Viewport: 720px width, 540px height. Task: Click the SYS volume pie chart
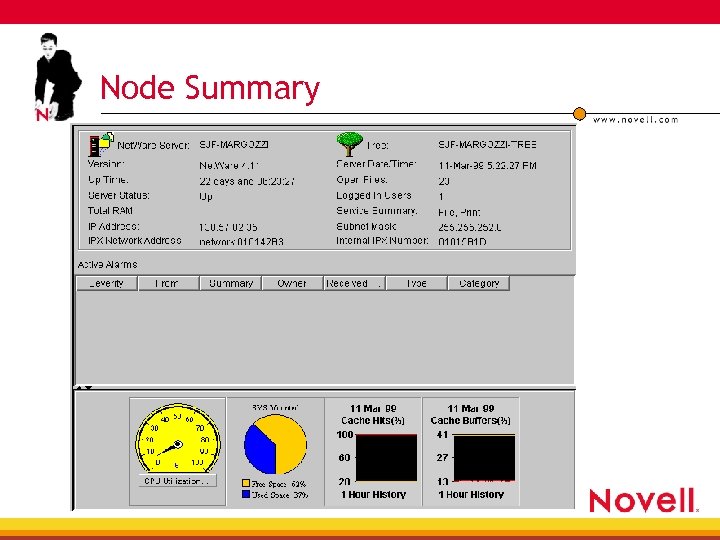tap(275, 444)
